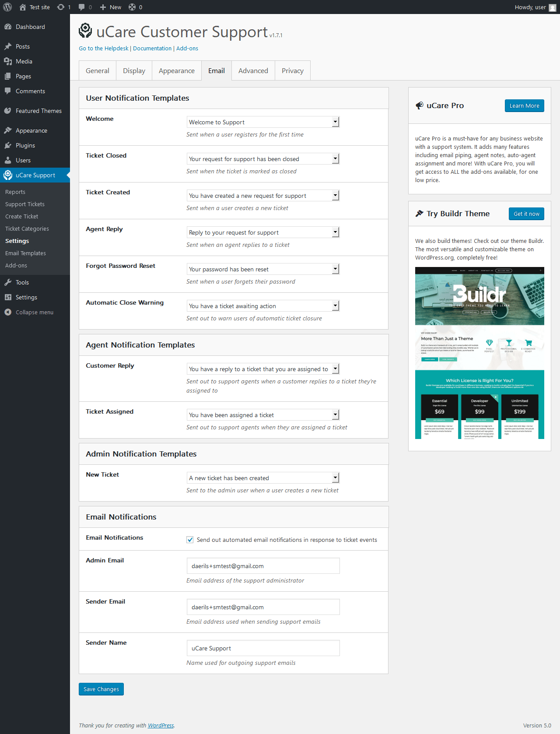Click the Plugins plug icon
Image resolution: width=560 pixels, height=734 pixels.
pos(8,145)
